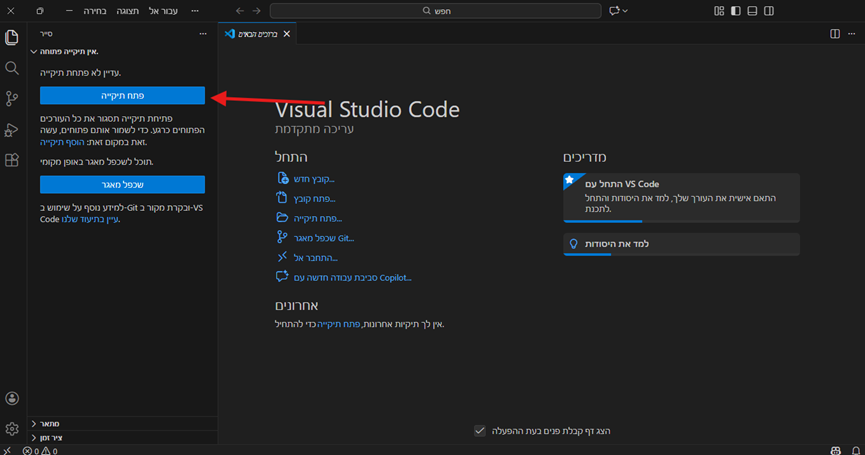The image size is (865, 455).
Task: Open the Manage gear settings icon
Action: coord(12,429)
